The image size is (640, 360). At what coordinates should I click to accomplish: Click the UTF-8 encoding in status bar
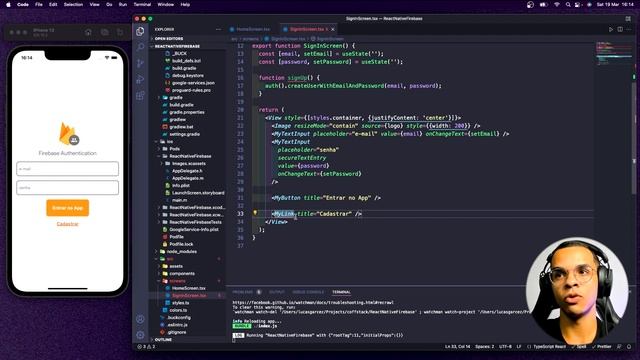(x=505, y=347)
